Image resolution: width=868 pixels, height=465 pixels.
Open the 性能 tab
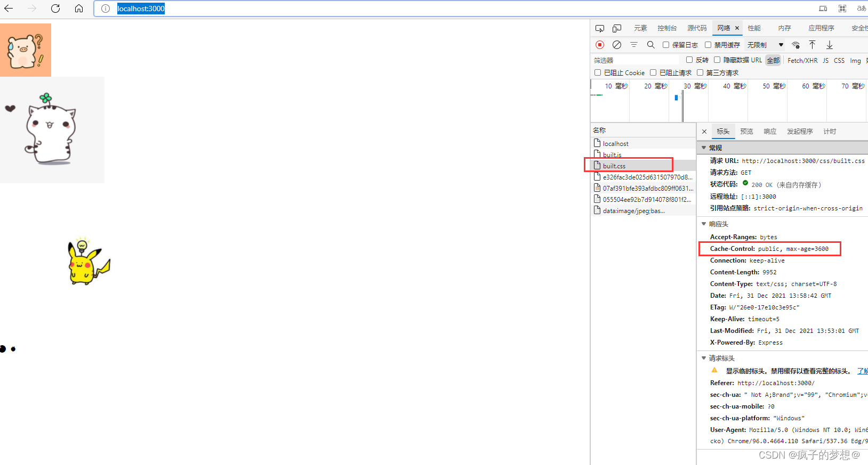tap(754, 28)
